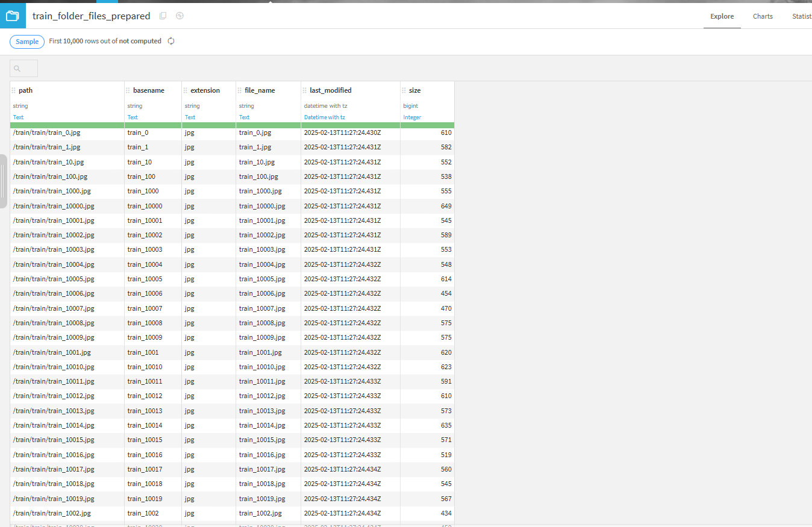812x527 pixels.
Task: Select cell /train/train/train_1000.jpg
Action: [67, 191]
